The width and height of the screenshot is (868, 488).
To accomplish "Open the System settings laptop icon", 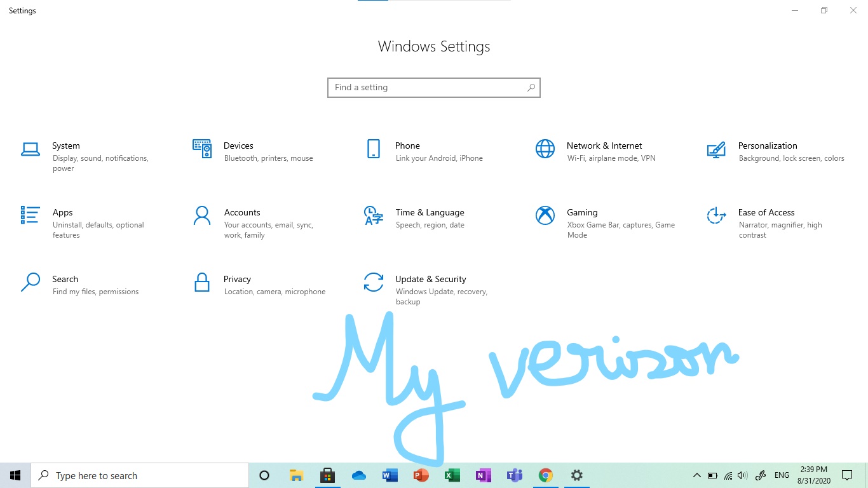I will click(31, 149).
